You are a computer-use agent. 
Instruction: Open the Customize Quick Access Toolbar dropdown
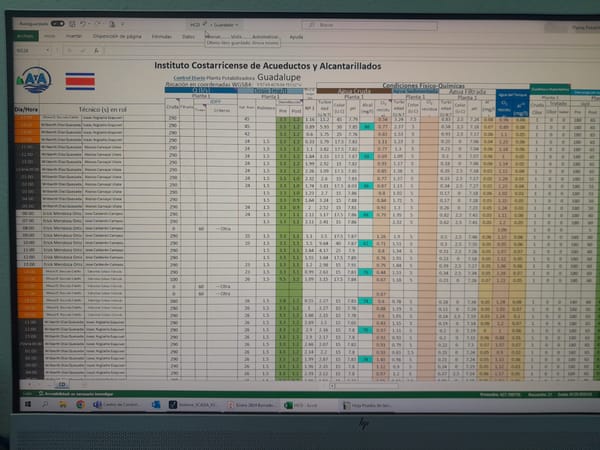123,24
